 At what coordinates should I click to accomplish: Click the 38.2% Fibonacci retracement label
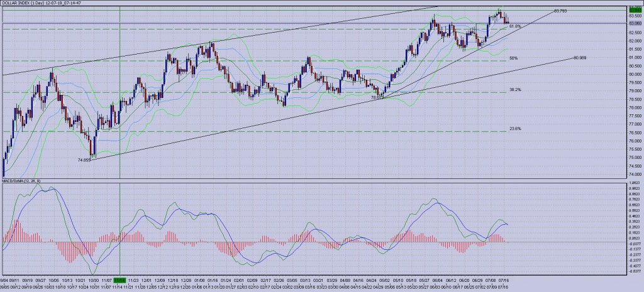514,90
